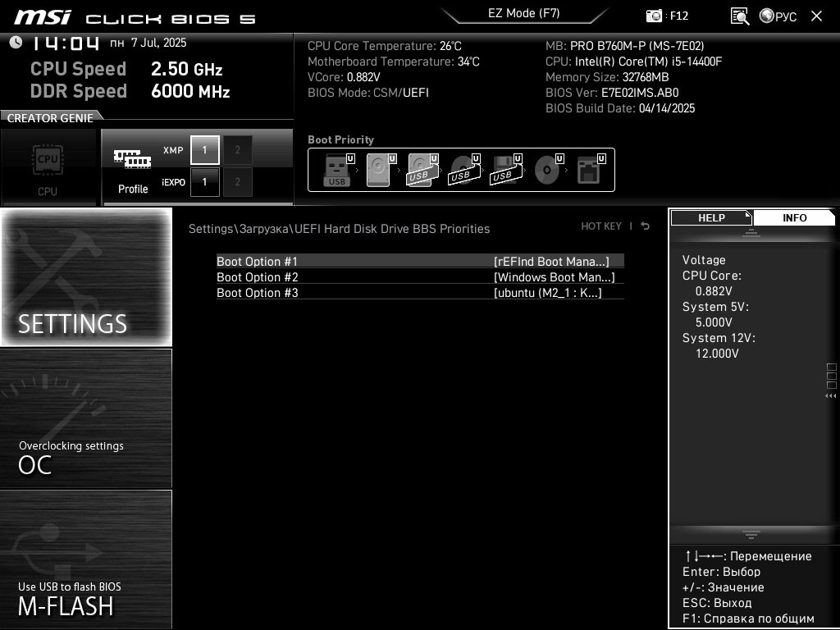Screen dimensions: 840x630
Task: Take a screenshot with the F12 camera icon
Action: (x=654, y=16)
